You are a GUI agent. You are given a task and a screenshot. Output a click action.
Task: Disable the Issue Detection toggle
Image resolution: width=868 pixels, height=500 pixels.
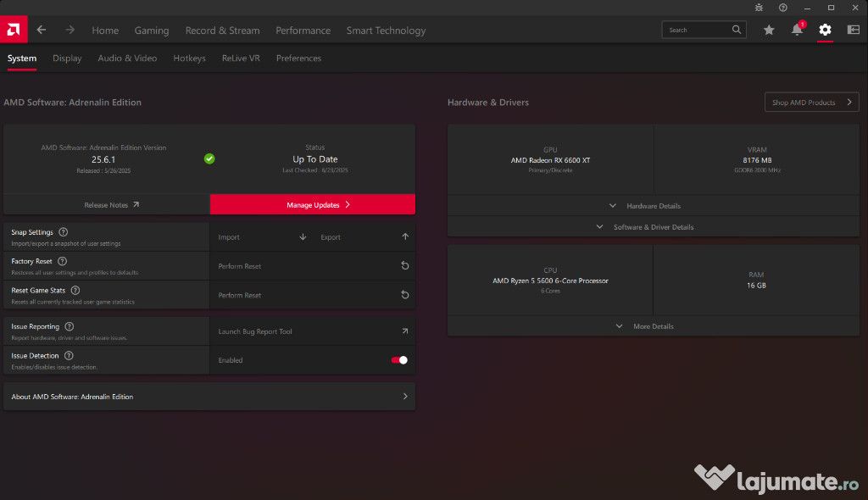399,360
